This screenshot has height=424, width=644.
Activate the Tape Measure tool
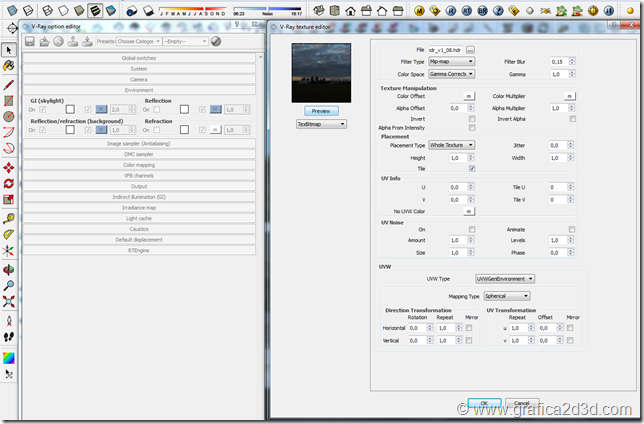tap(9, 217)
